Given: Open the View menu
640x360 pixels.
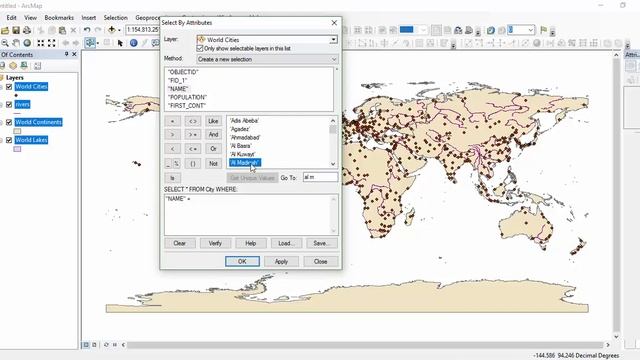Looking at the screenshot, I should [x=30, y=18].
